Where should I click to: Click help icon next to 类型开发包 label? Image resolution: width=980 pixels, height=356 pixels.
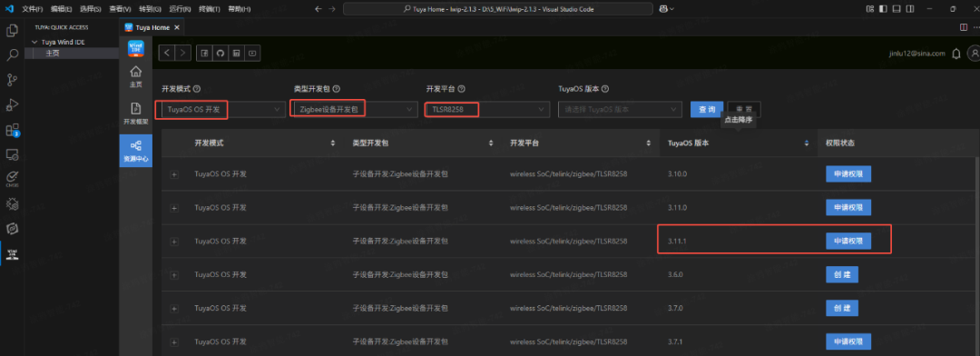337,89
